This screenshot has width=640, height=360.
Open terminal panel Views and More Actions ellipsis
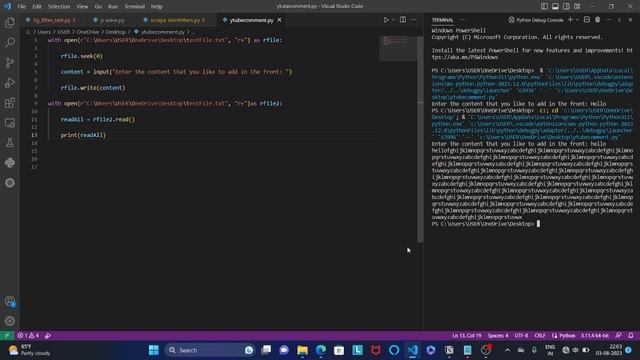point(609,20)
